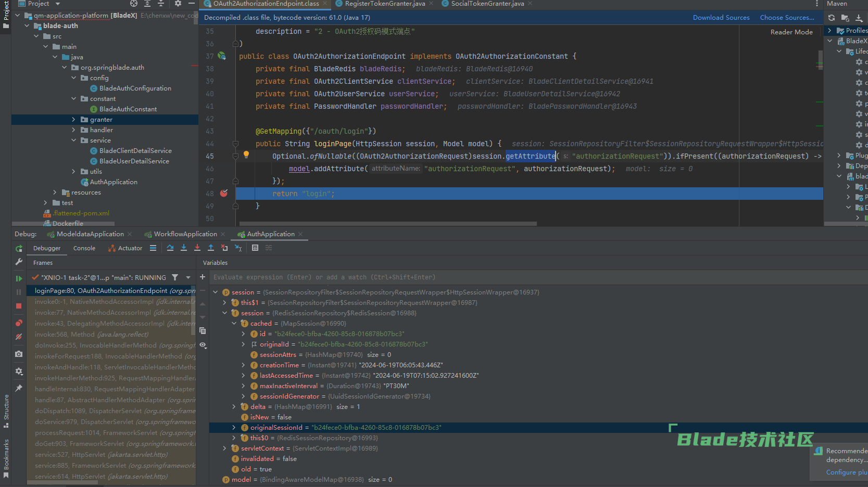Take thread dump camera icon
Image resolution: width=868 pixels, height=487 pixels.
19,354
